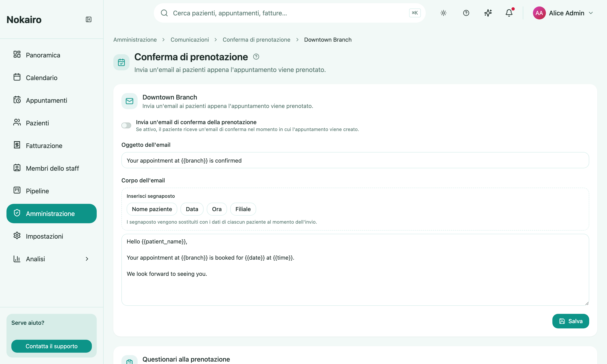Image resolution: width=607 pixels, height=364 pixels.
Task: Open Fatturazione section
Action: [x=52, y=145]
